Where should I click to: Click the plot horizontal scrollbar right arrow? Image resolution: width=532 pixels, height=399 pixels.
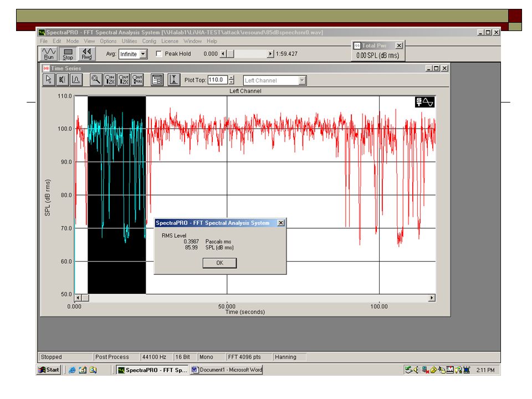click(x=432, y=298)
